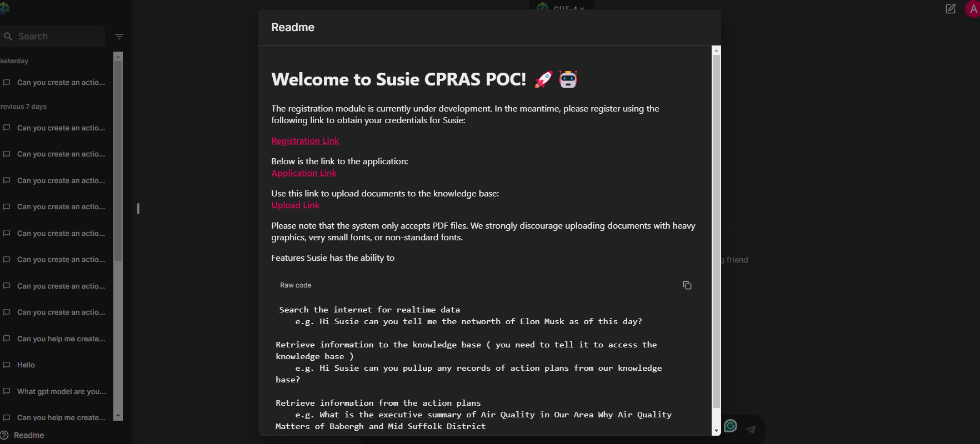Screen dimensions: 980x444
Task: Open the chat filter icon beside search
Action: pyautogui.click(x=119, y=37)
